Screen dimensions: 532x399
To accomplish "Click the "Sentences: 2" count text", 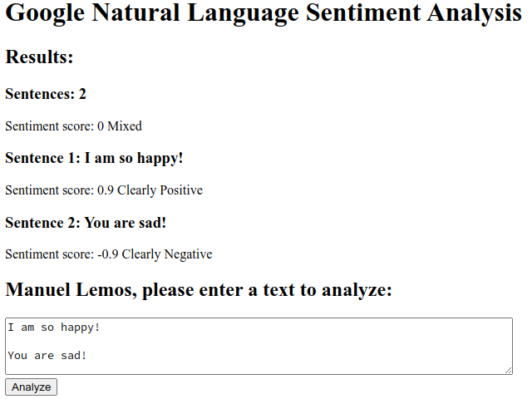I will tap(46, 94).
